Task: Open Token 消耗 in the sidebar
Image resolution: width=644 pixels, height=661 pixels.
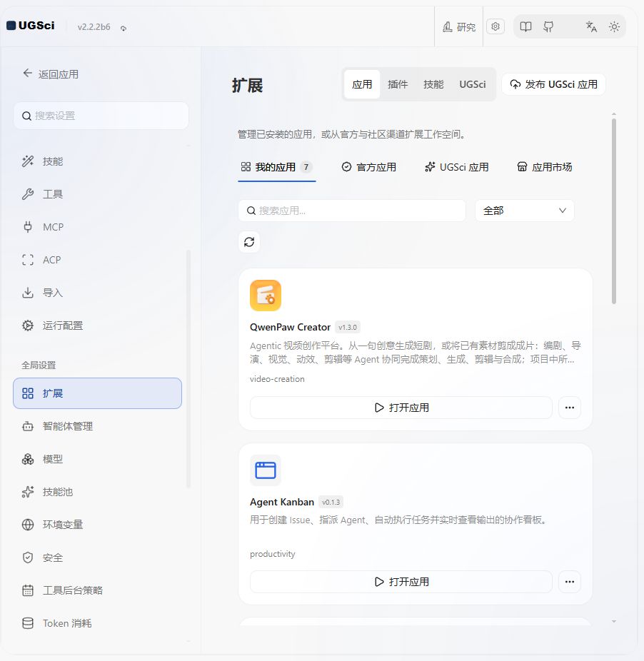Action: [97, 623]
